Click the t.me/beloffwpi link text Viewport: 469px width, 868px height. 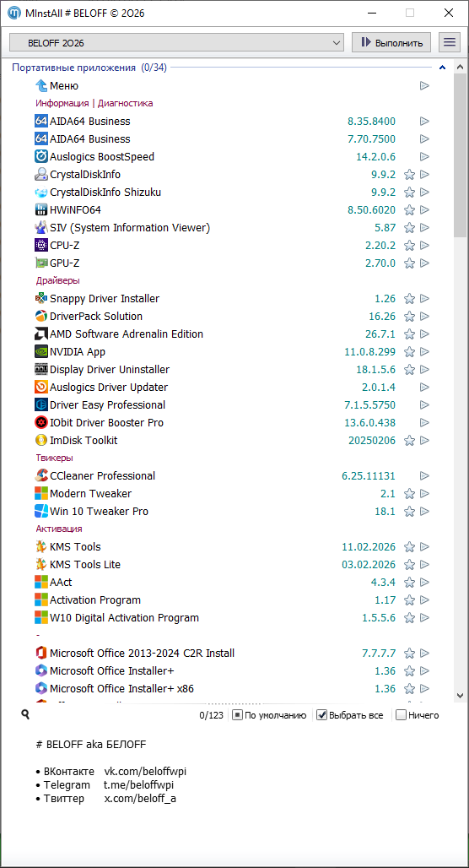(x=139, y=785)
